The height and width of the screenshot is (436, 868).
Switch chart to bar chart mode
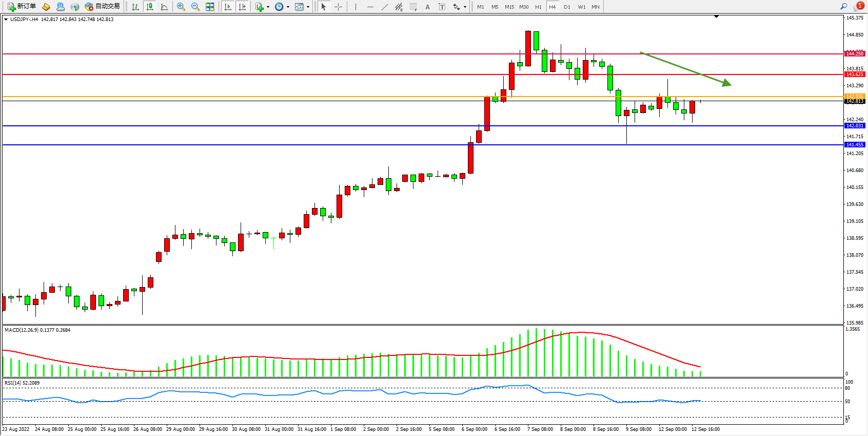[135, 7]
